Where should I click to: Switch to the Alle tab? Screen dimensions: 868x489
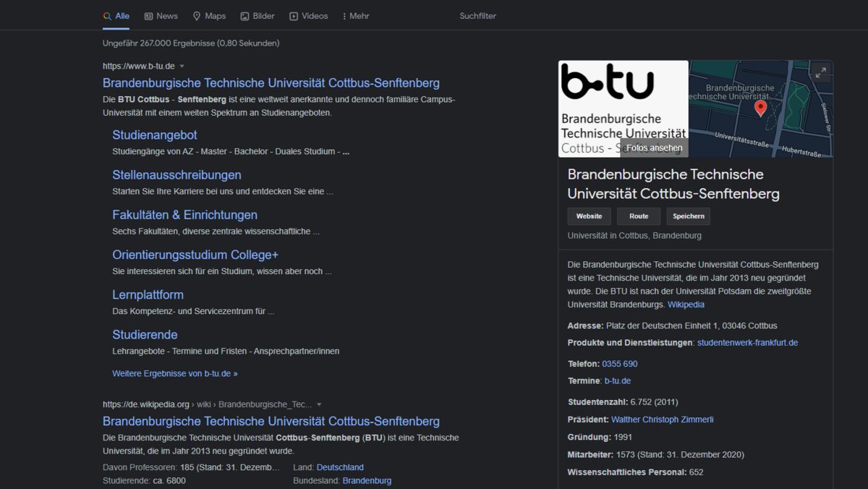click(122, 15)
